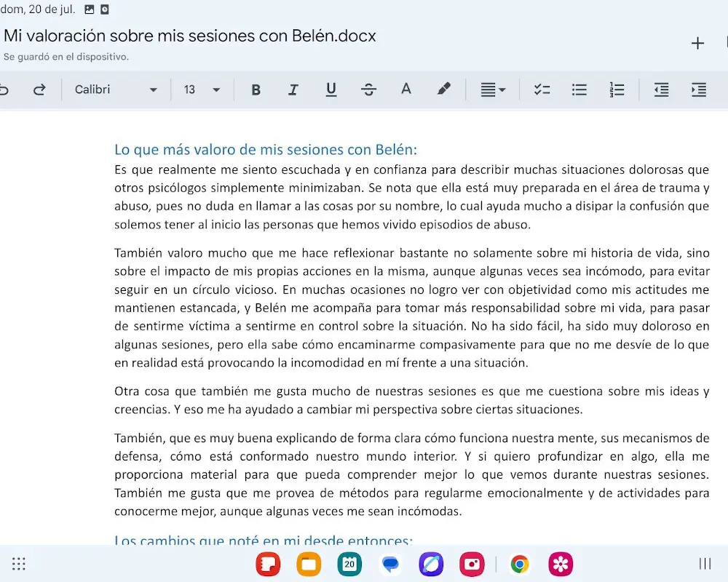
Task: Decrease the paragraph indent
Action: (661, 89)
